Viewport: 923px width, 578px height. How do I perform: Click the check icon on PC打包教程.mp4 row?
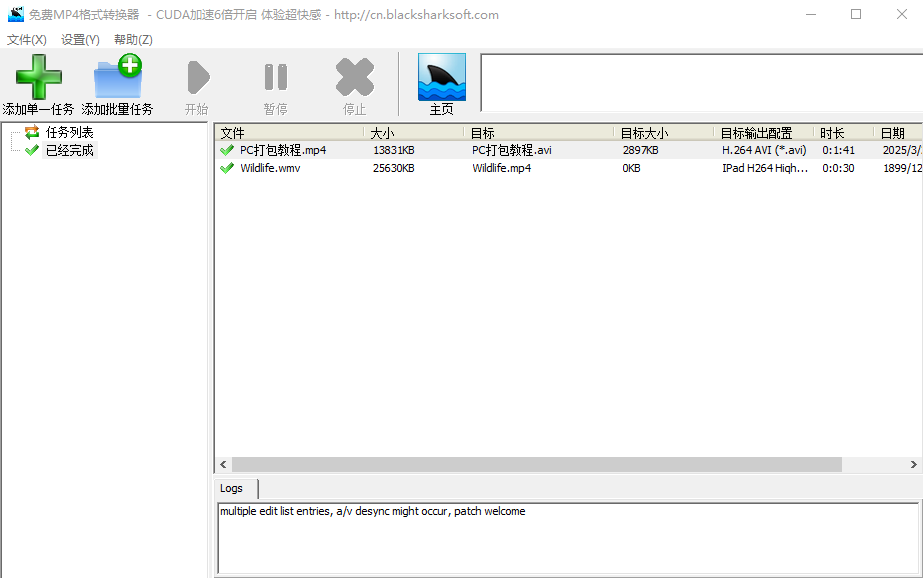tap(227, 150)
